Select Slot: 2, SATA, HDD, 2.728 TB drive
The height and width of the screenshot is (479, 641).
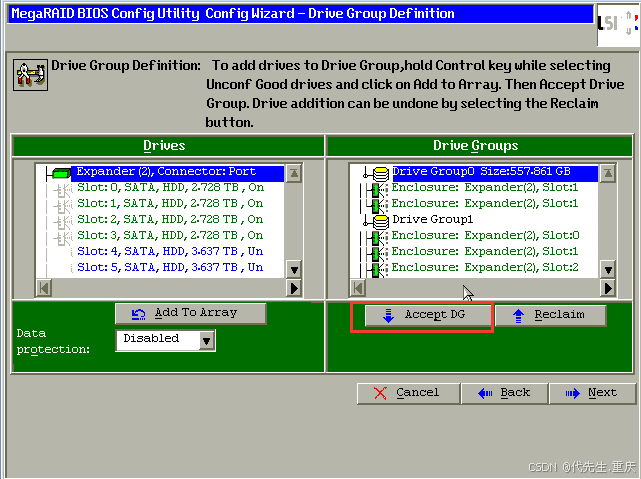(x=170, y=219)
